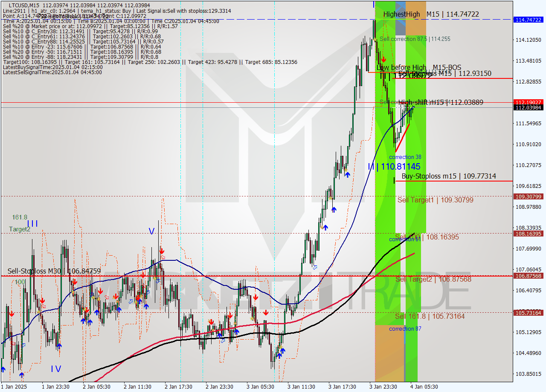This screenshot has height=392, width=546.
Task: Click the '2 Jan 11:30' time axis label
Action: [137, 387]
